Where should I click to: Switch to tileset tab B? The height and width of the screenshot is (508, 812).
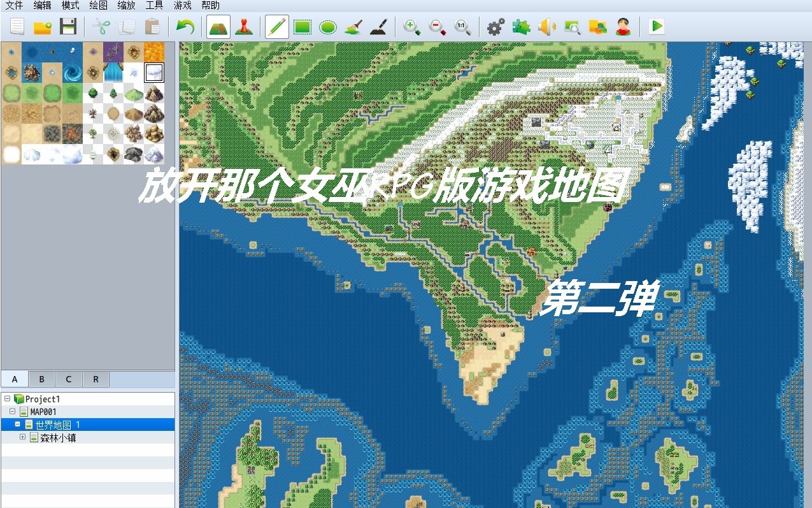(41, 379)
